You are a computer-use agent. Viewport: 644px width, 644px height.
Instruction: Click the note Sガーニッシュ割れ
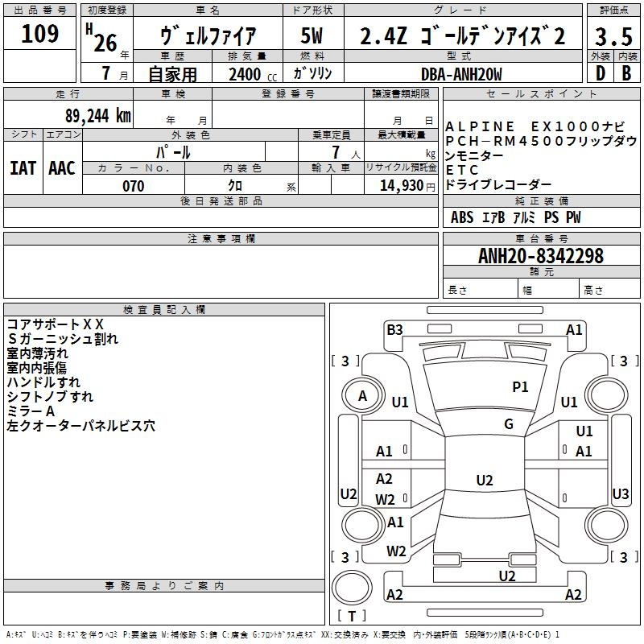click(x=63, y=338)
